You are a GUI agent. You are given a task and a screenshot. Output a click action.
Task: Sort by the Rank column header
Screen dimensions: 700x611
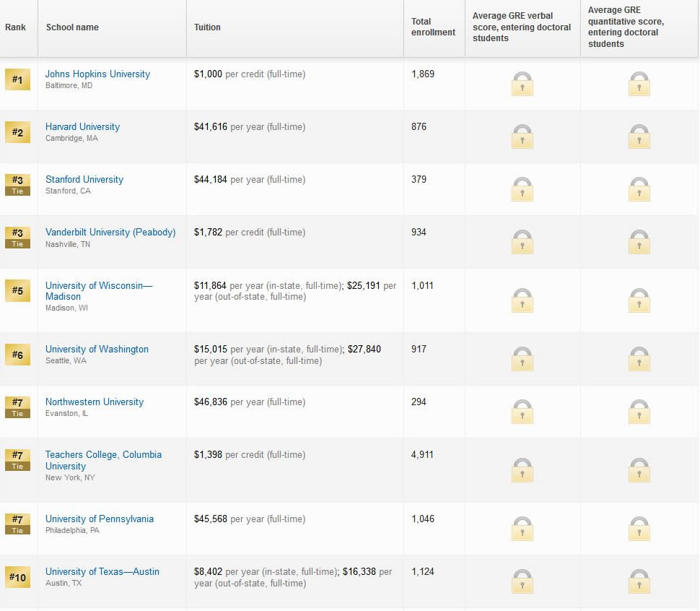15,27
